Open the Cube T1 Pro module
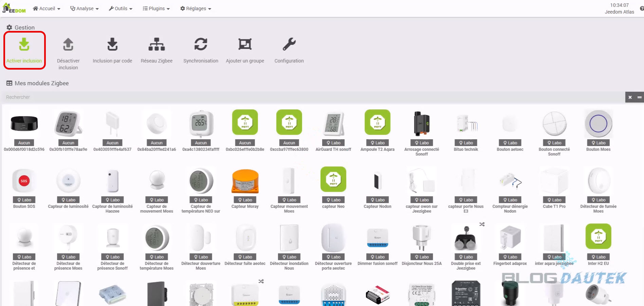Screen dimensions: 644x306 [x=554, y=188]
